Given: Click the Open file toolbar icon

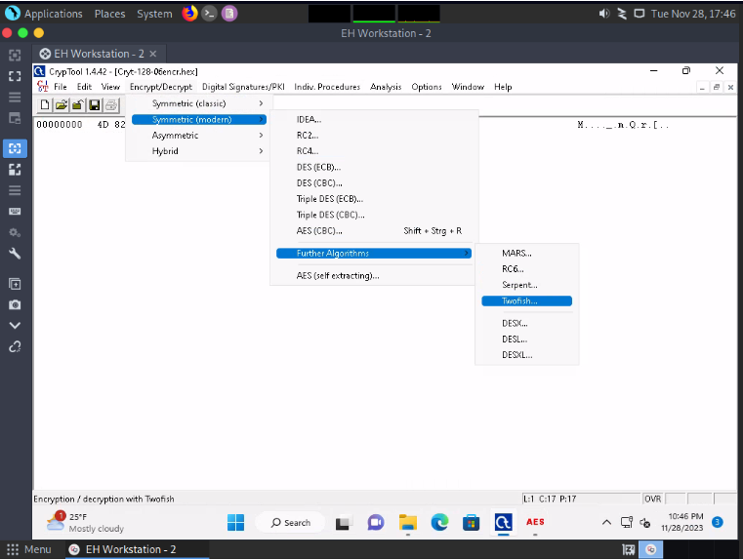Looking at the screenshot, I should [x=62, y=105].
